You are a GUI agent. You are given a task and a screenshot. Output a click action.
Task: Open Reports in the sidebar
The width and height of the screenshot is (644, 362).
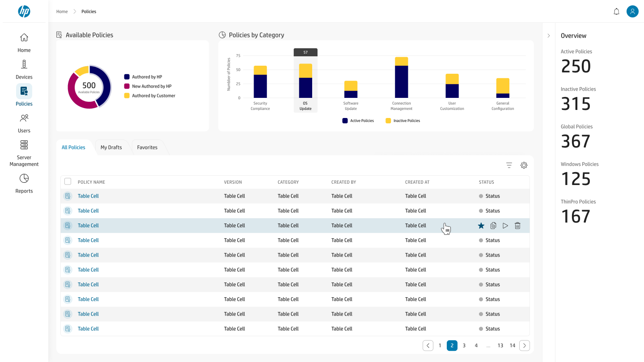pos(24,184)
